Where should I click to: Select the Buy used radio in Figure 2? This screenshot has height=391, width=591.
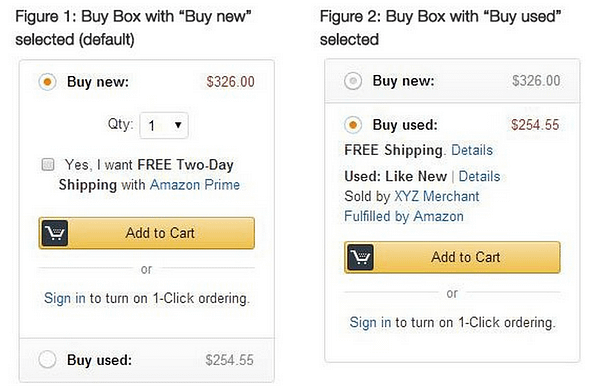[x=353, y=125]
